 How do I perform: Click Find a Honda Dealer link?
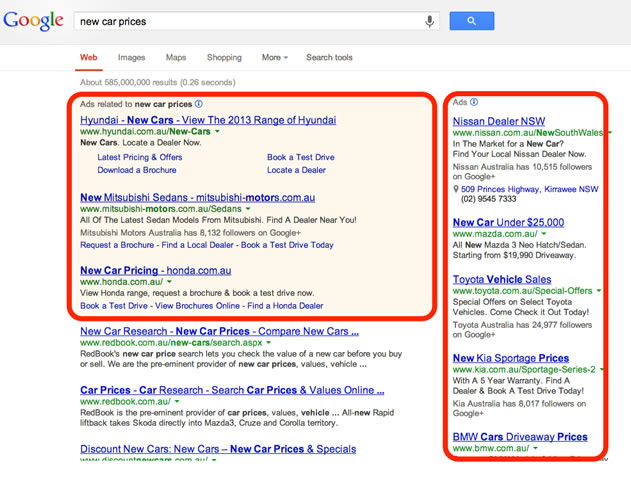(x=285, y=306)
